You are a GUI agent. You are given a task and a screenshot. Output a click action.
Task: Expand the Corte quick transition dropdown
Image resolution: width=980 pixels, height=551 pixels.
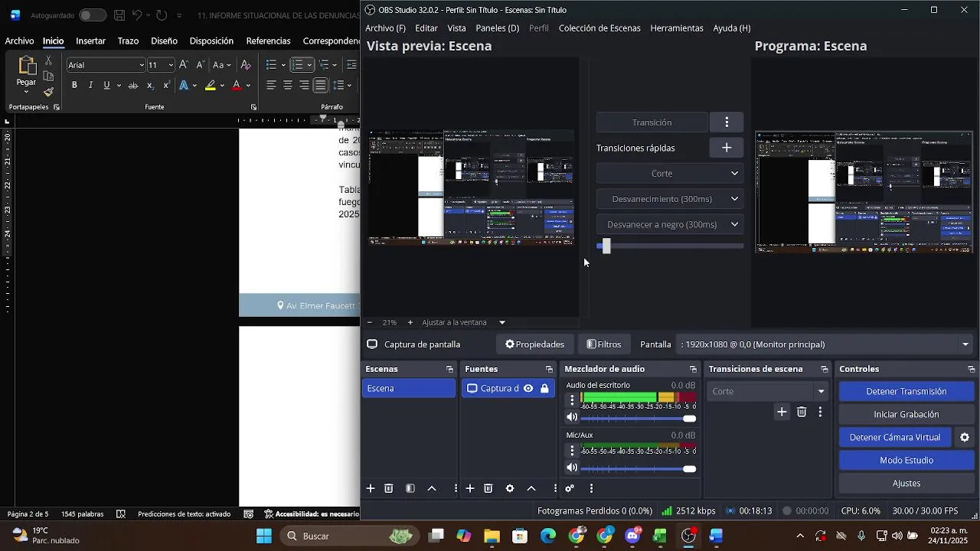[x=734, y=174]
